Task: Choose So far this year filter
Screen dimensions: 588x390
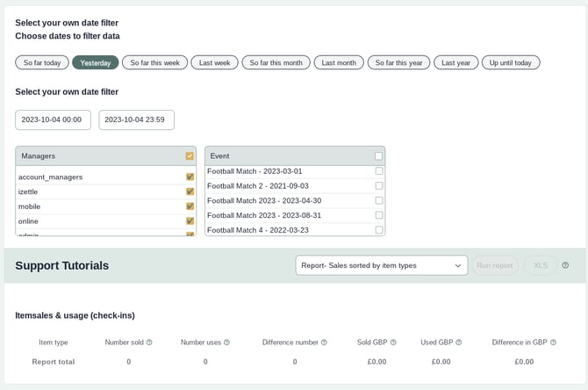Action: click(398, 62)
